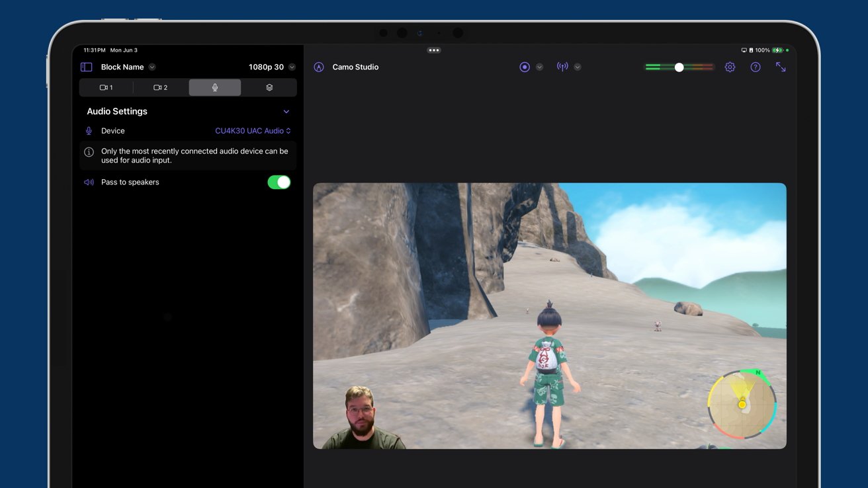
Task: Open the Block Name dropdown chevron
Action: [152, 67]
